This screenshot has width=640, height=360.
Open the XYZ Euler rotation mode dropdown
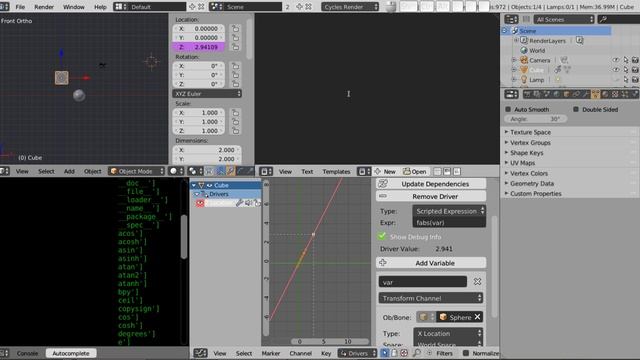click(207, 93)
